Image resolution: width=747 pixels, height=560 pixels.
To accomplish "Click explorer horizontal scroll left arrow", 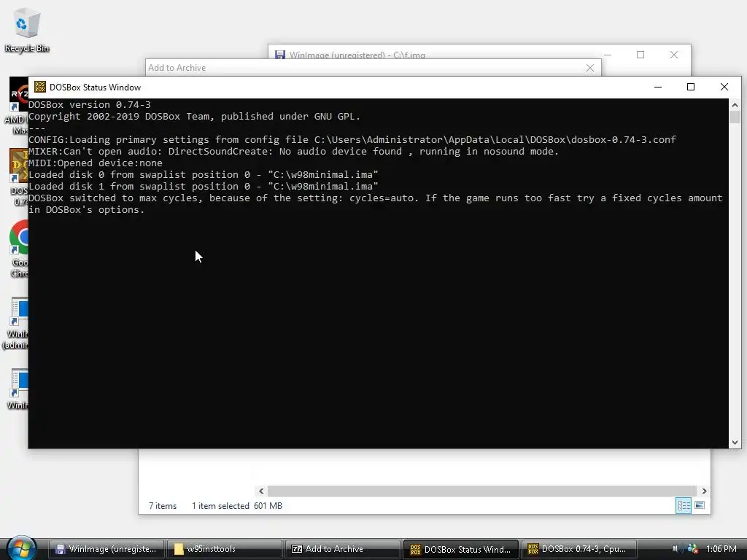I will 261,491.
